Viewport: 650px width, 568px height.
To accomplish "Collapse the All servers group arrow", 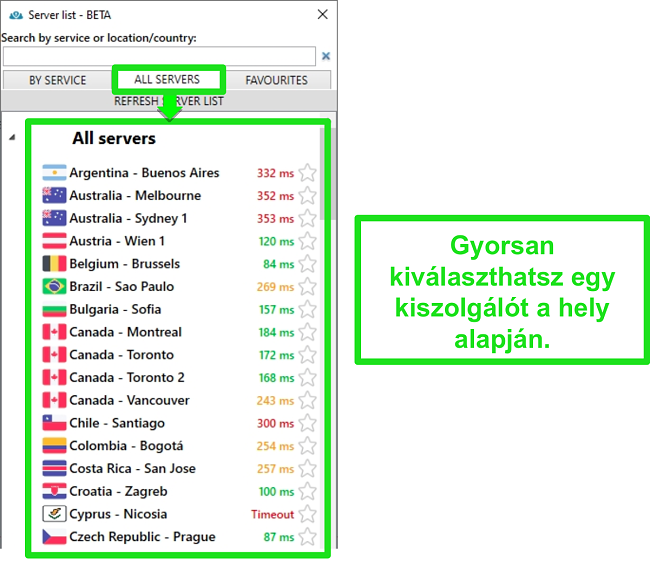I will click(x=12, y=137).
